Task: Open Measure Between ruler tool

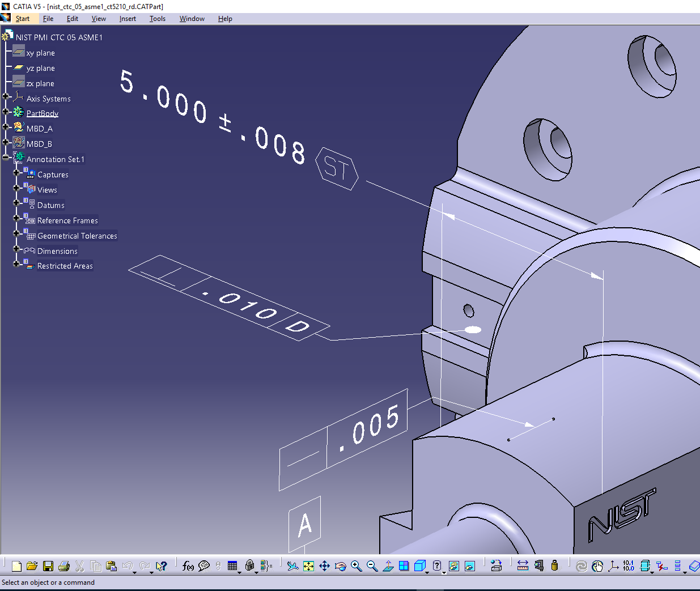Action: tap(523, 566)
